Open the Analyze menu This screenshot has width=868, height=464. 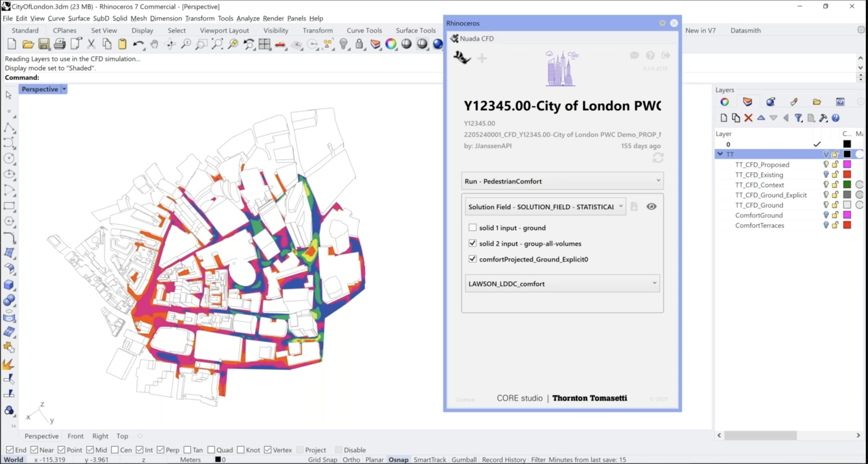[248, 18]
